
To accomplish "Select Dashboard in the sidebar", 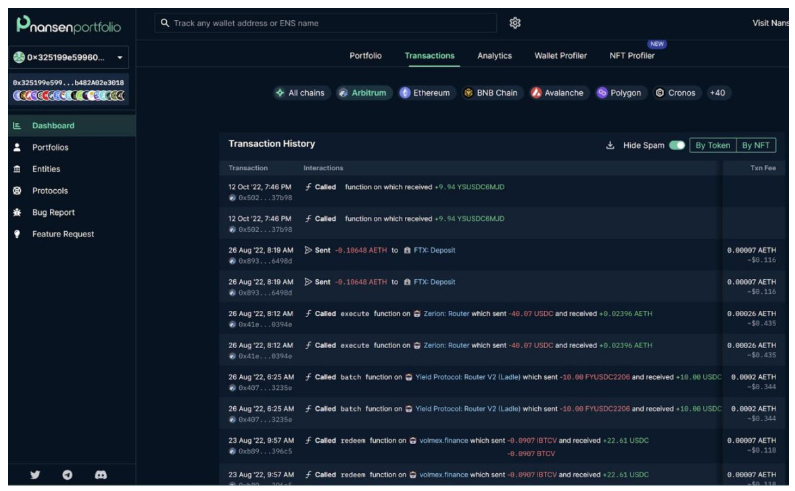I will point(72,126).
